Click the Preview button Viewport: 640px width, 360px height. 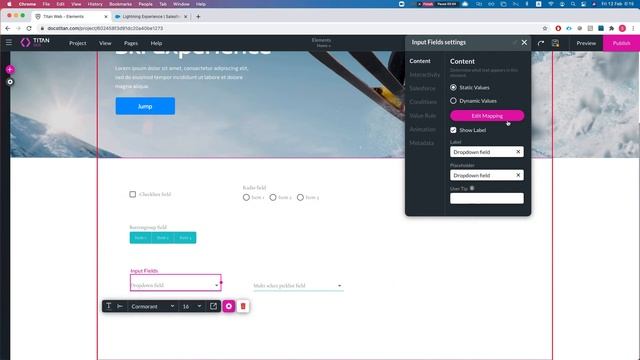(x=586, y=43)
